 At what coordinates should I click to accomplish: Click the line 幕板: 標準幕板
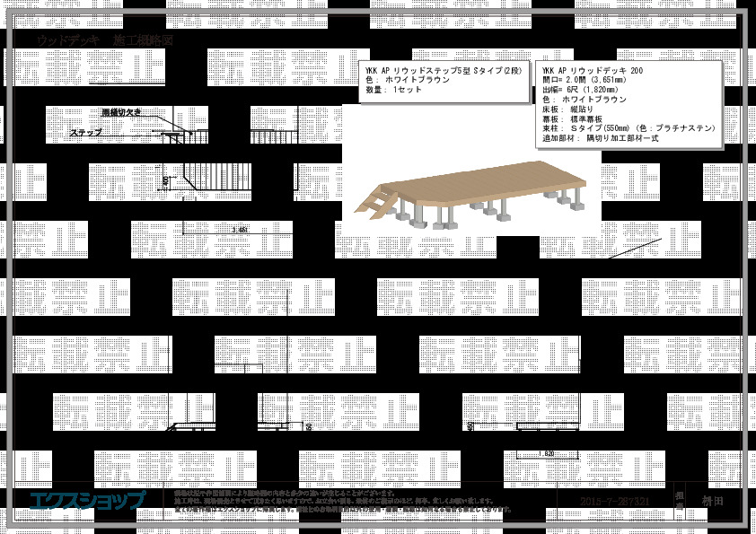pos(572,119)
